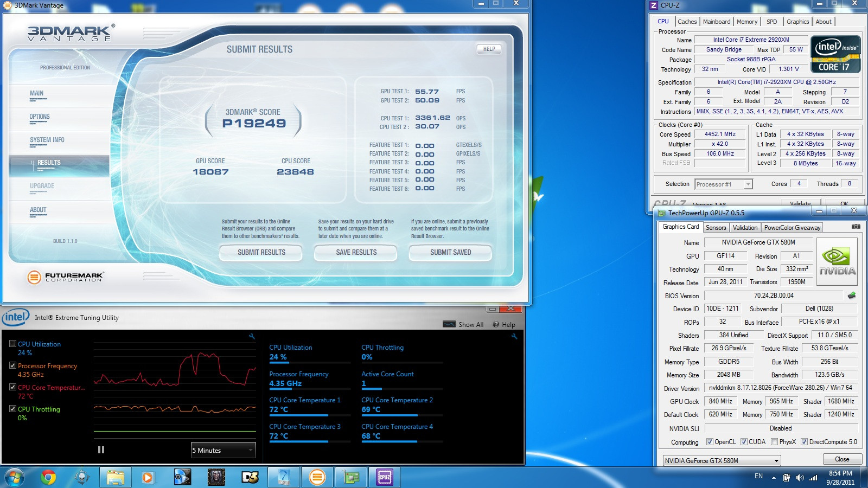The height and width of the screenshot is (488, 868).
Task: Open Processor #1 selection dropdown in CPU-Z
Action: point(723,184)
